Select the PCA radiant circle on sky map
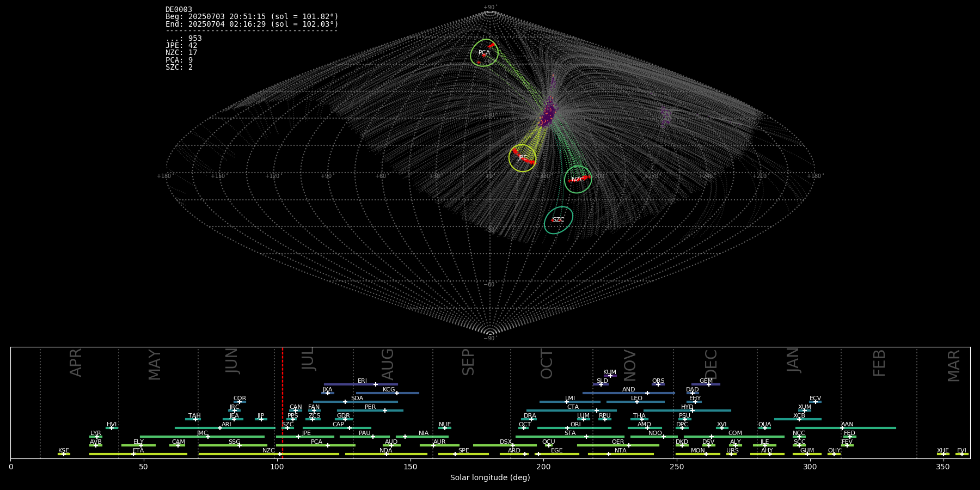This screenshot has height=490, width=980. coord(485,53)
